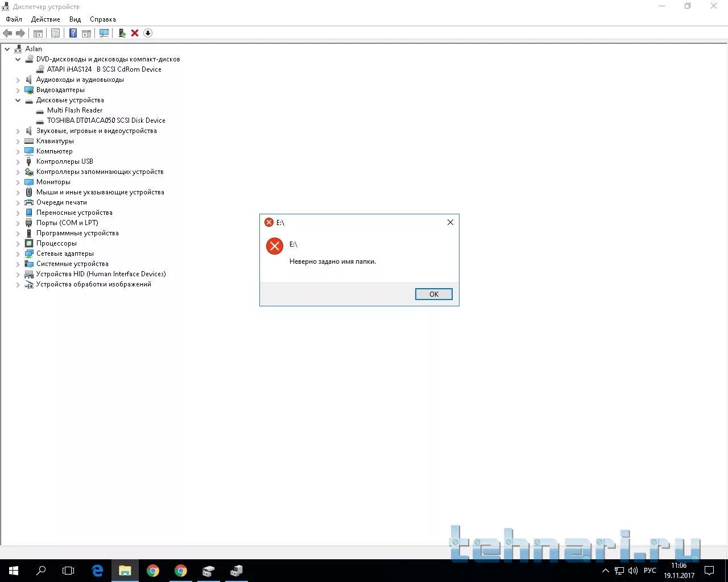Select ATAPI iHAS124 B SCSI CdRom Device
Viewport: 728px width, 582px height.
point(104,69)
